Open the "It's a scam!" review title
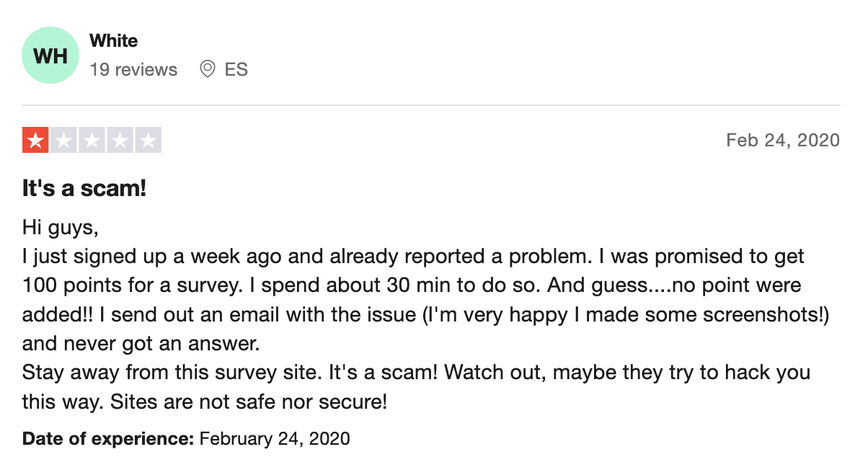 [84, 190]
